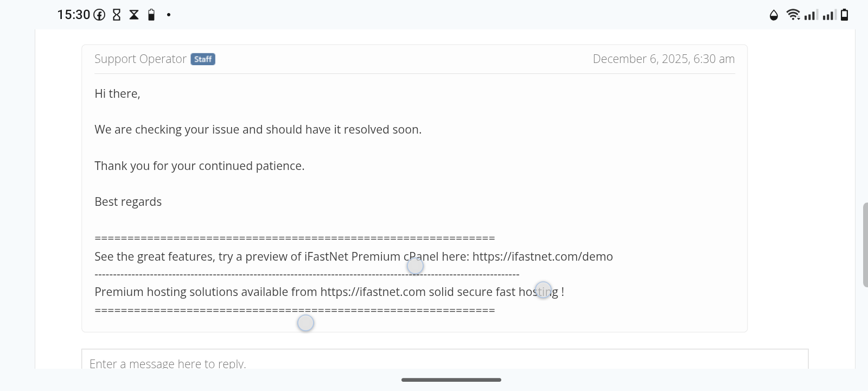Click the "Best regards" line
Viewport: 868px width, 391px height.
[x=128, y=202]
